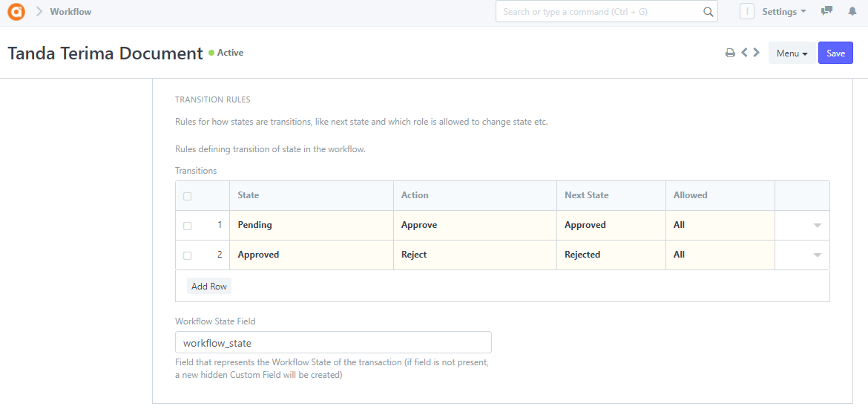868x412 pixels.
Task: Open the Workflow breadcrumb link
Action: click(x=71, y=12)
